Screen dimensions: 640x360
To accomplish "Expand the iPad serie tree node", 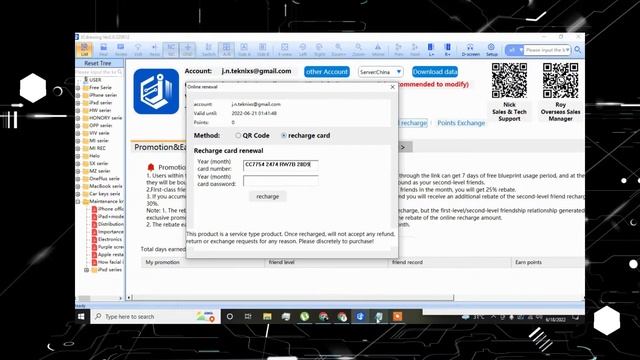I will click(78, 103).
